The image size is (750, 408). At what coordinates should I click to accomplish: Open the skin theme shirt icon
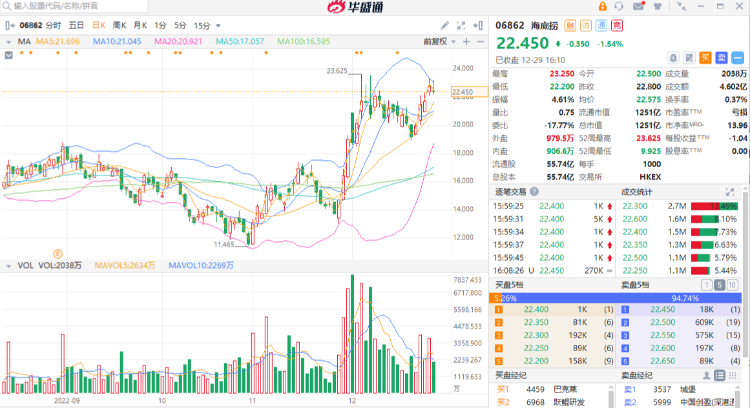658,6
